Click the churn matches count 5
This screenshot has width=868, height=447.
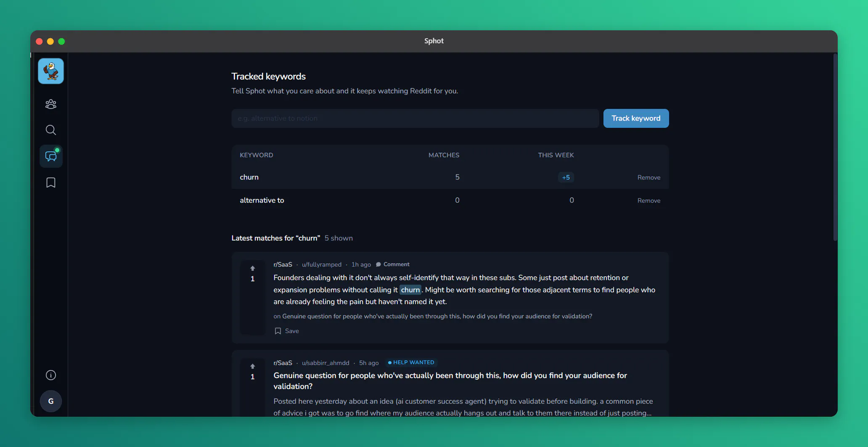click(x=457, y=177)
